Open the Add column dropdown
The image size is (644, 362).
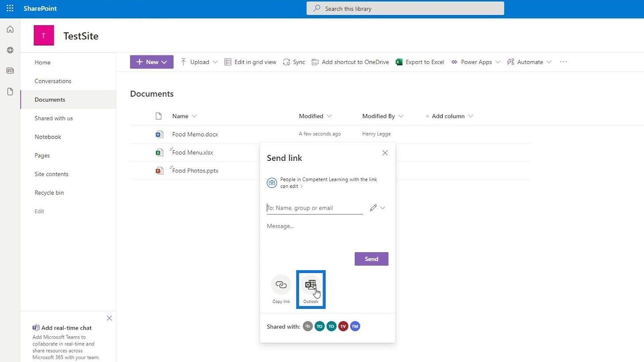[x=449, y=116]
